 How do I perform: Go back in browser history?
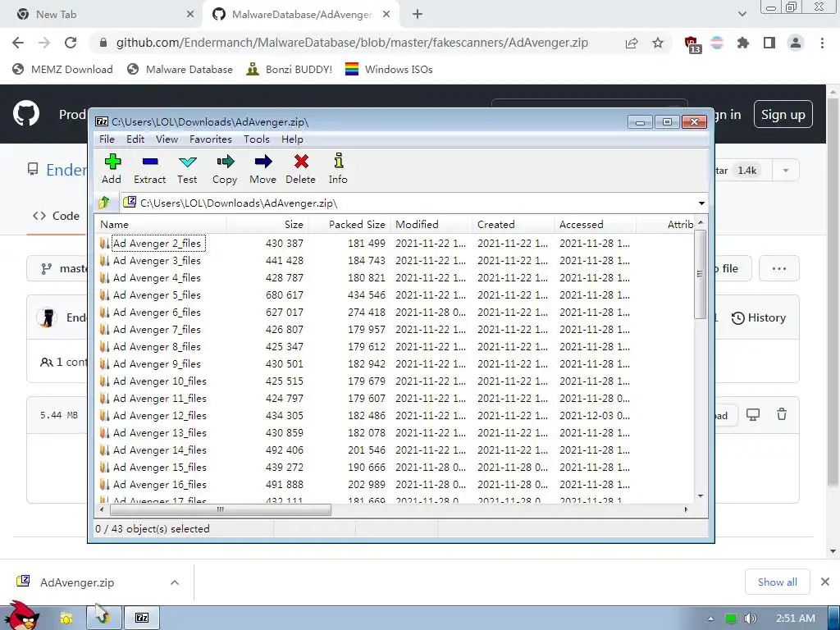point(18,43)
